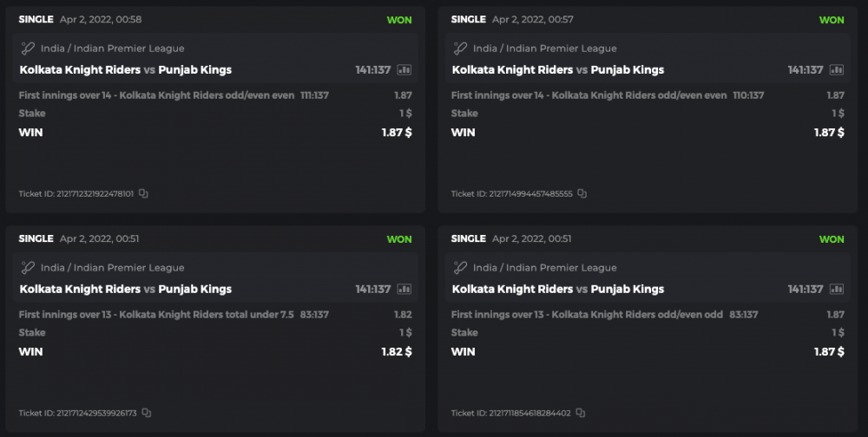Copy ticket ID ending in 926173
Image resolution: width=868 pixels, height=437 pixels.
147,413
